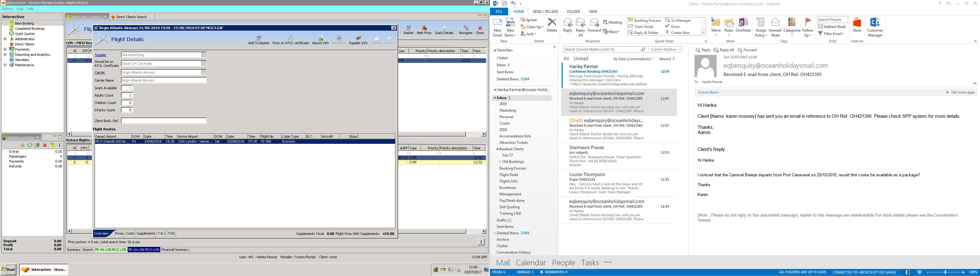Open Supplier Info in Flight Details toolbar

(358, 40)
